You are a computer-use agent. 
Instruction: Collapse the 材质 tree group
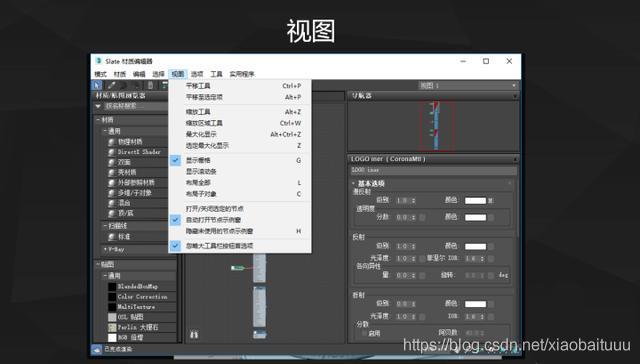(x=98, y=120)
